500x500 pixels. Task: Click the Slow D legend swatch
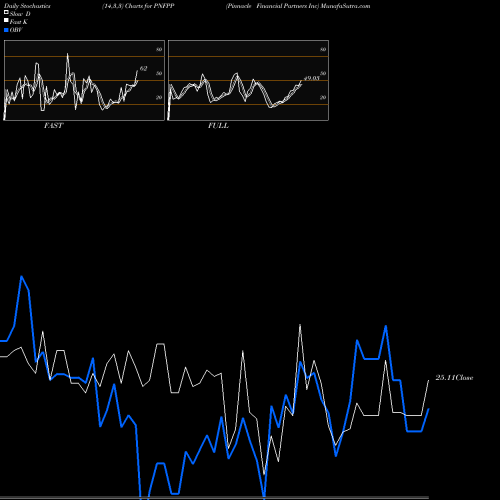(x=6, y=12)
